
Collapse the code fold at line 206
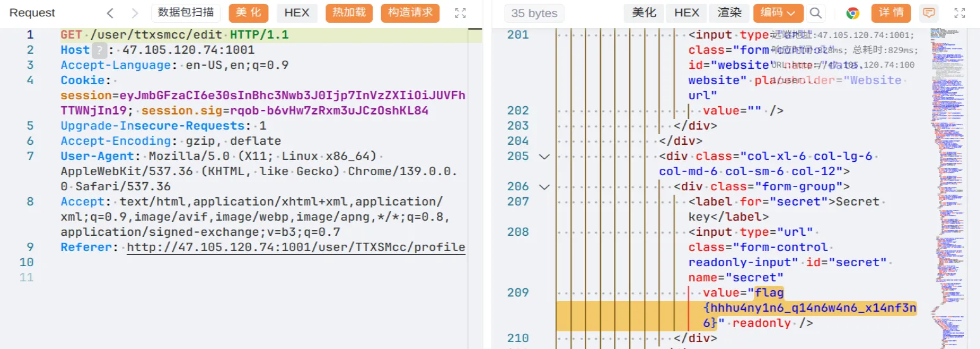[544, 187]
